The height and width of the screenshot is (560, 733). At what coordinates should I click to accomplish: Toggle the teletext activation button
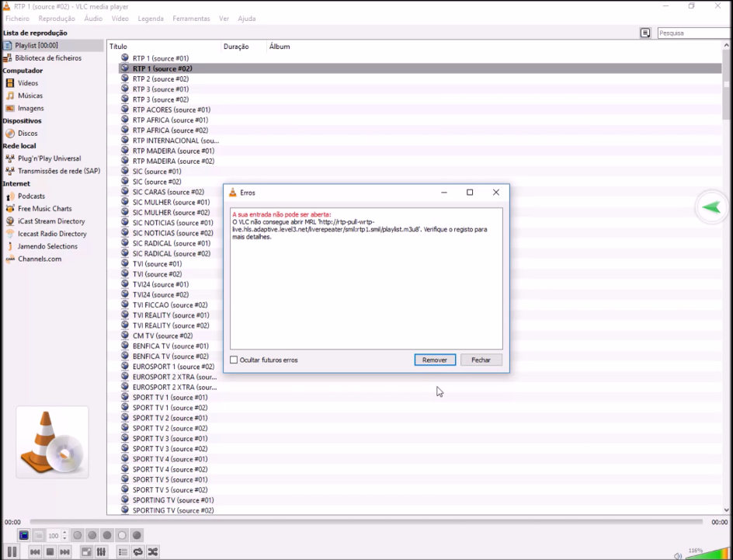coord(24,535)
